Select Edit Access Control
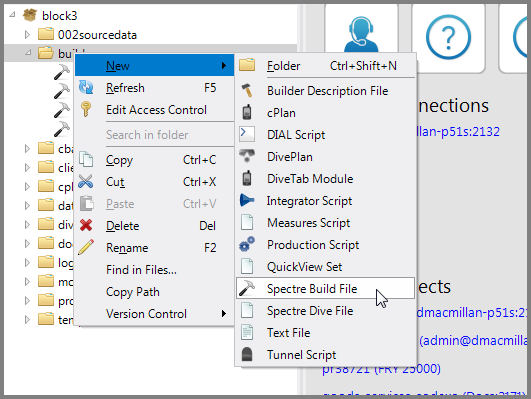The image size is (531, 399). point(154,110)
